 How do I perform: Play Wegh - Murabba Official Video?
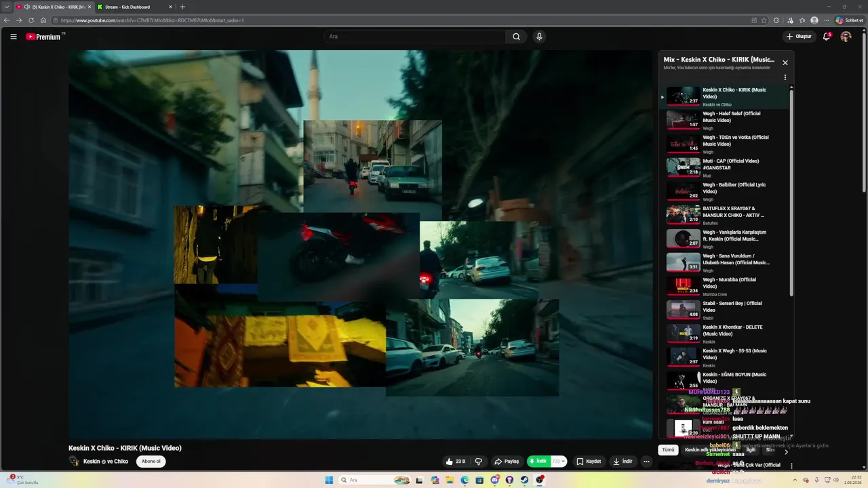(x=724, y=286)
